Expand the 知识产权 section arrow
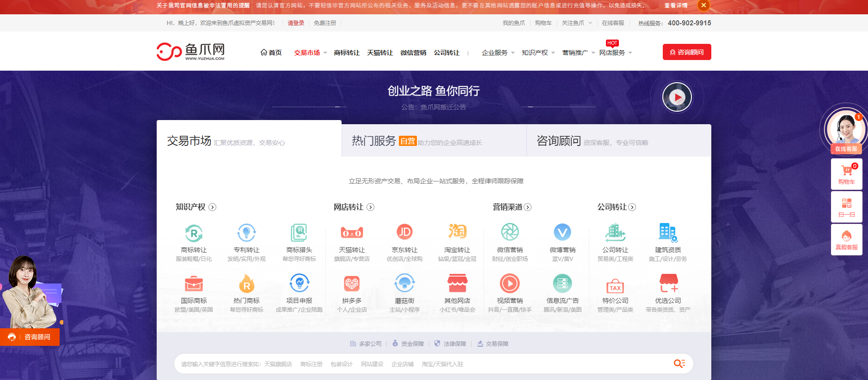 (x=213, y=207)
